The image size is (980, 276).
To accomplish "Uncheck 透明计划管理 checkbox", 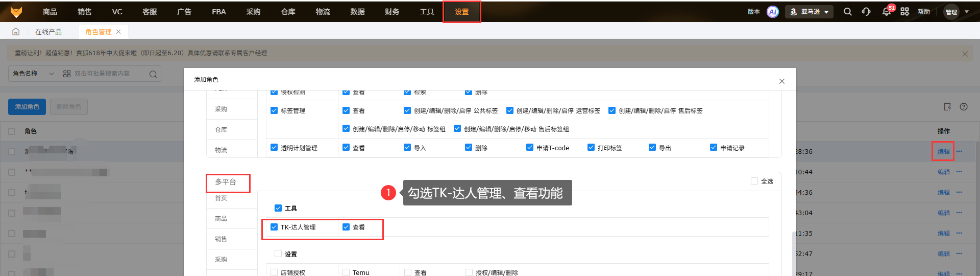I will [x=274, y=147].
